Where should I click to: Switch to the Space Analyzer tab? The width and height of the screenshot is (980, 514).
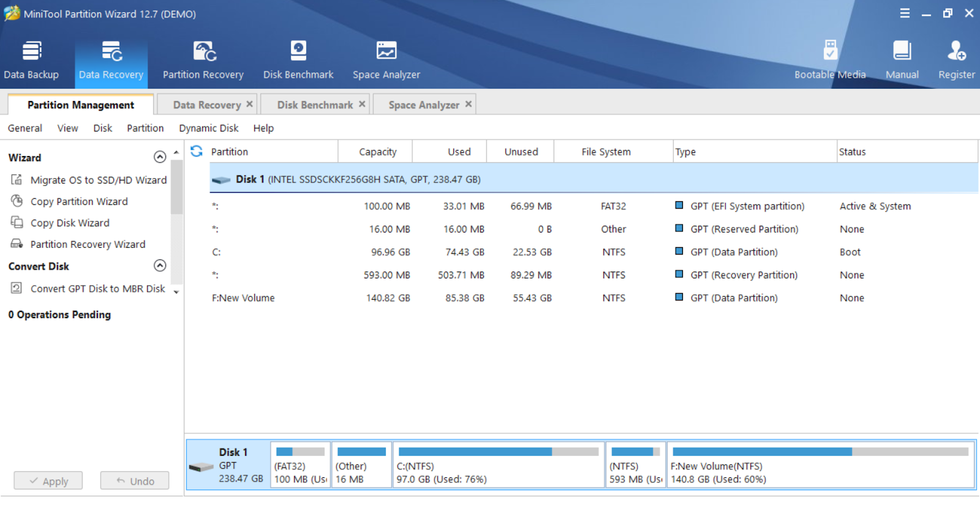click(423, 105)
